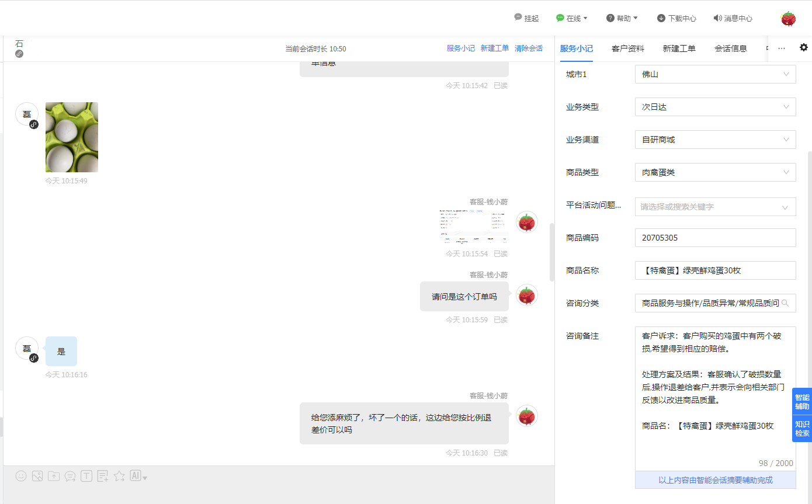
Task: Open the egg photo thumbnail in chat
Action: (x=72, y=137)
